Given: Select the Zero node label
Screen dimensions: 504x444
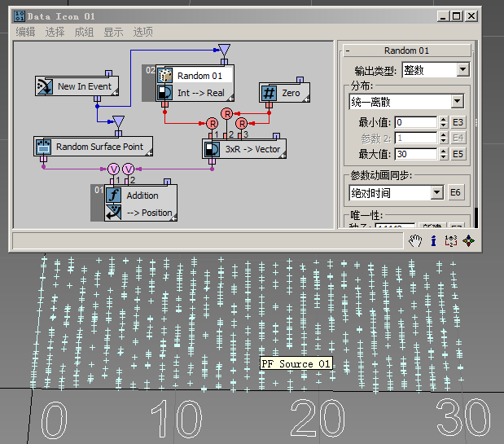Looking at the screenshot, I should [291, 93].
